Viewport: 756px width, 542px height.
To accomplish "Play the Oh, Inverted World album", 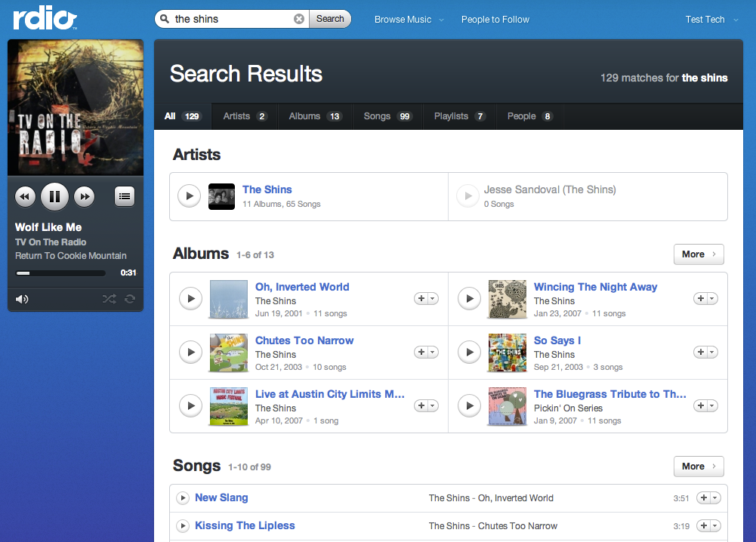I will 191,299.
